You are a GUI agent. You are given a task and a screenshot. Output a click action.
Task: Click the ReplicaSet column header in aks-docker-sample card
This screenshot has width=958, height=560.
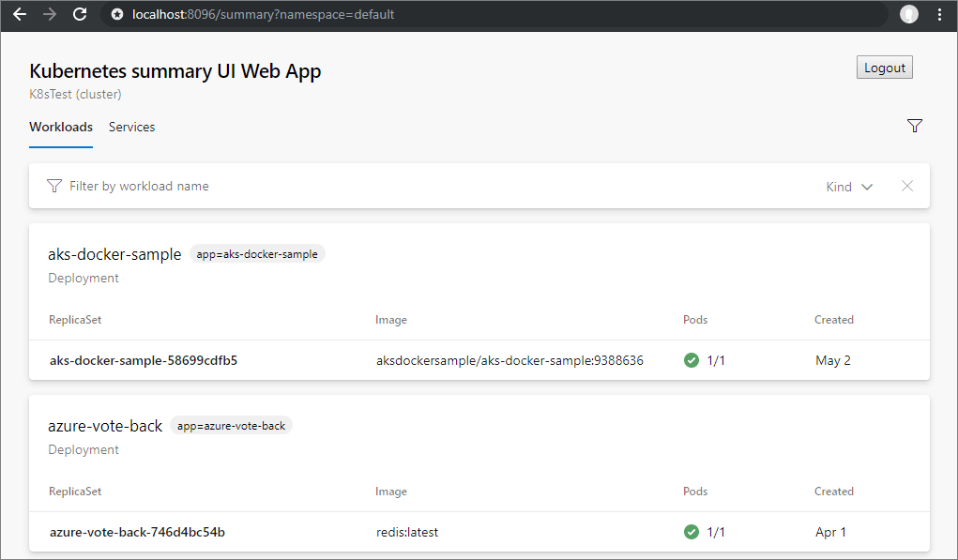pos(75,319)
